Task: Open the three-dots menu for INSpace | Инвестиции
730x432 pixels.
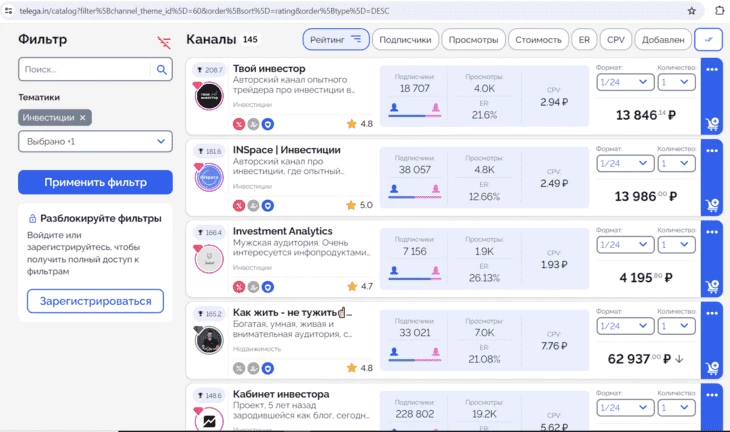Action: [712, 151]
